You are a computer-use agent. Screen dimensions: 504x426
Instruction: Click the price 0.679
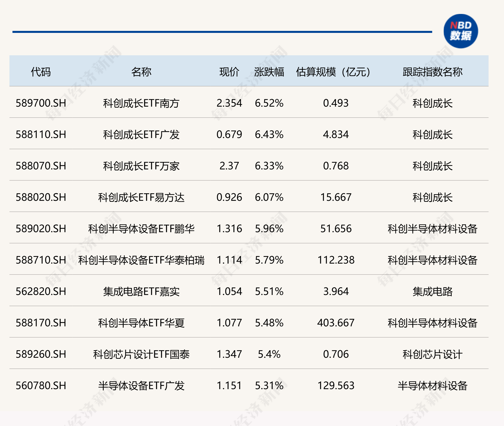229,135
